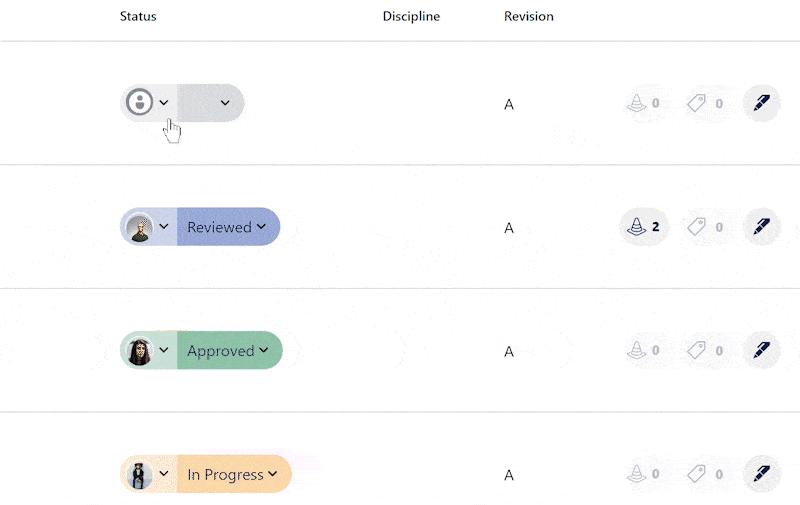Expand the empty status dropdown in first row
The height and width of the screenshot is (505, 800).
pos(211,103)
